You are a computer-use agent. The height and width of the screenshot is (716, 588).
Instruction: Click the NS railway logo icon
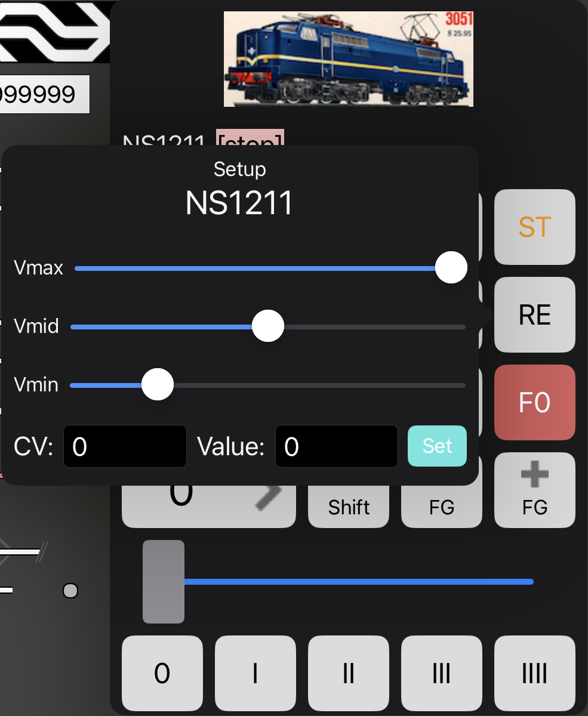pyautogui.click(x=54, y=31)
